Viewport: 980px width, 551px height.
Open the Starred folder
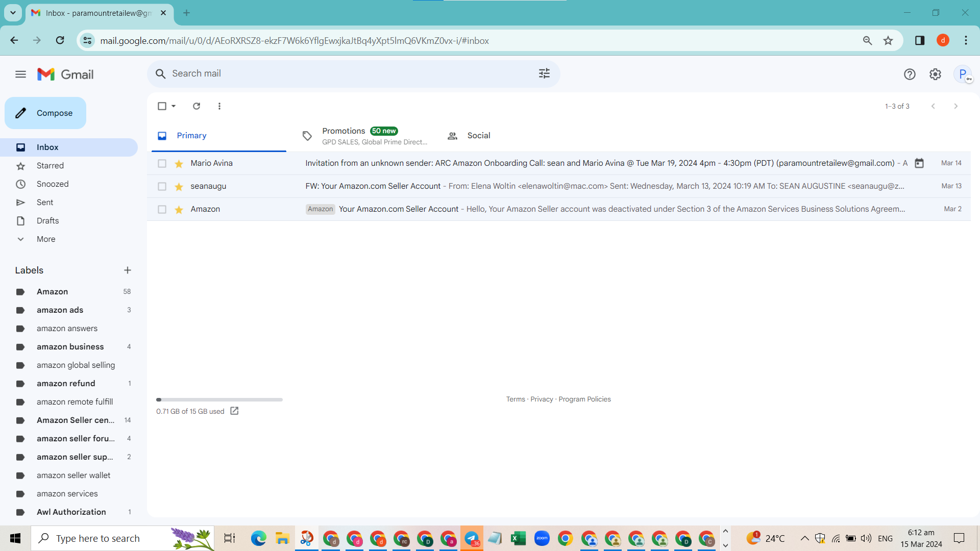point(69,166)
